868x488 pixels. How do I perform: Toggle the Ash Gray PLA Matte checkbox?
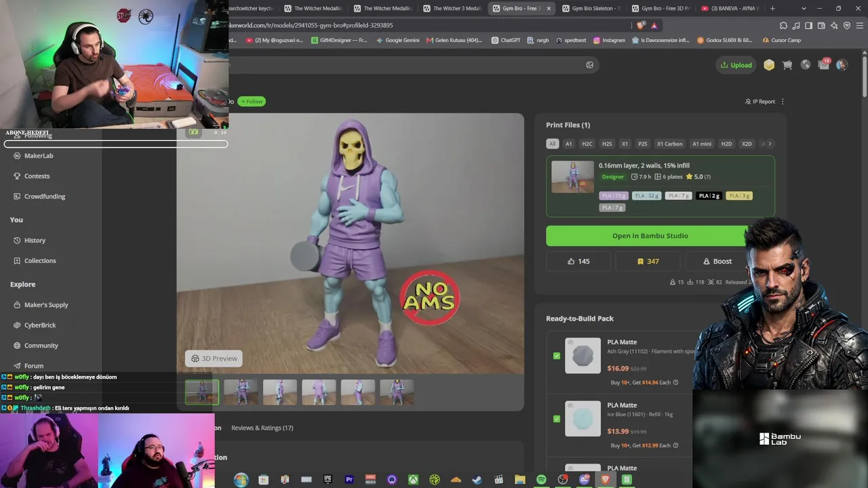click(x=557, y=356)
